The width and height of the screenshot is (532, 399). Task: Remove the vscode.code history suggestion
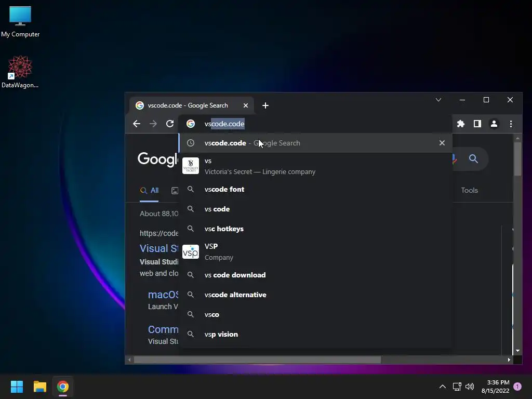coord(442,143)
